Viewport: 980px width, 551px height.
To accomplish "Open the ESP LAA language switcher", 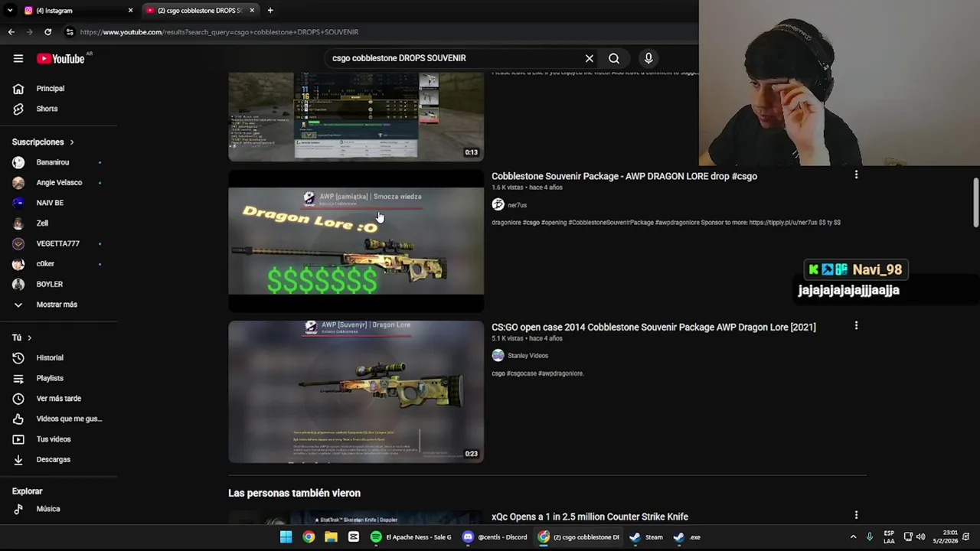I will (x=889, y=536).
